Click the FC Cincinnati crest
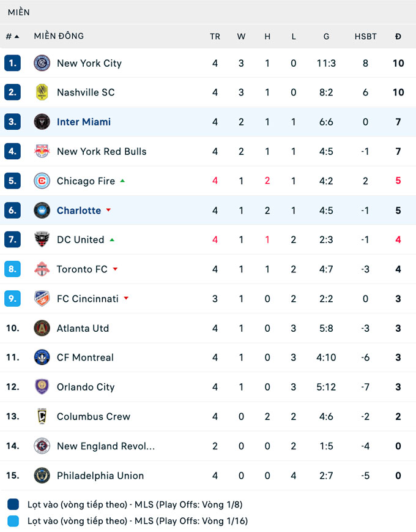416x532 pixels. 42,299
